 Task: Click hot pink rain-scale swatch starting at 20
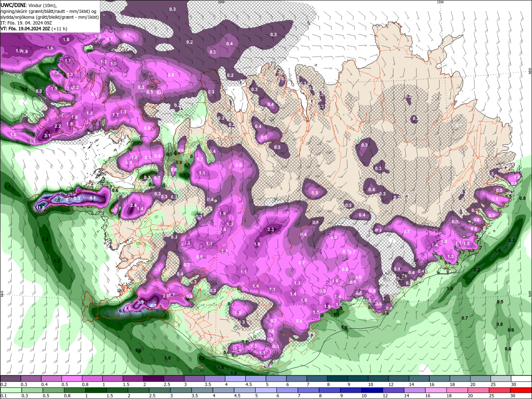click(x=478, y=390)
